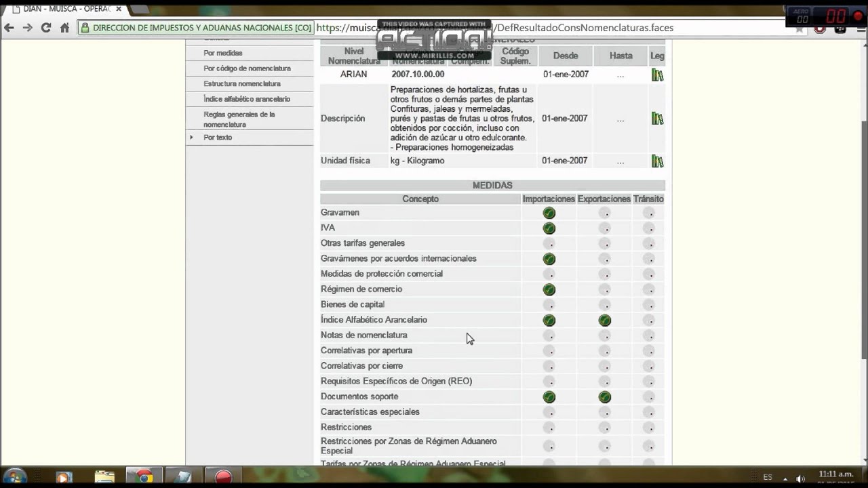Go forward using browser forward arrow
Screen dimensions: 868x488
click(27, 28)
